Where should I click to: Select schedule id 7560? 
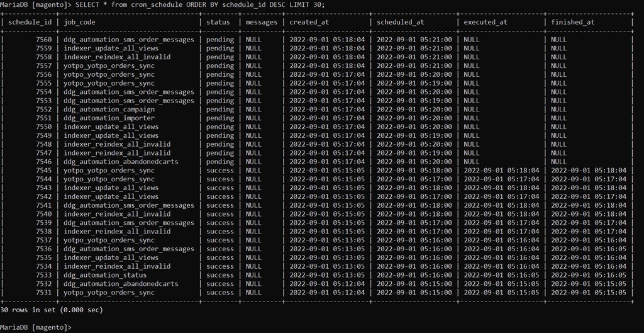(44, 40)
